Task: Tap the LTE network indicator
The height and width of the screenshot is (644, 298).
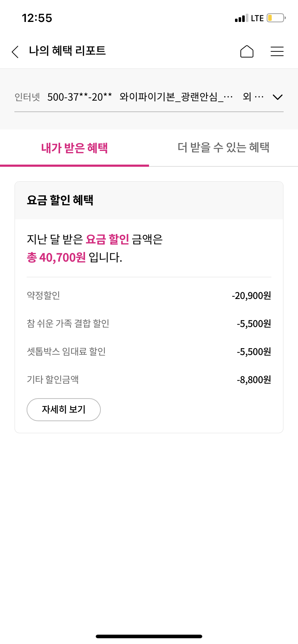Action: pos(257,18)
